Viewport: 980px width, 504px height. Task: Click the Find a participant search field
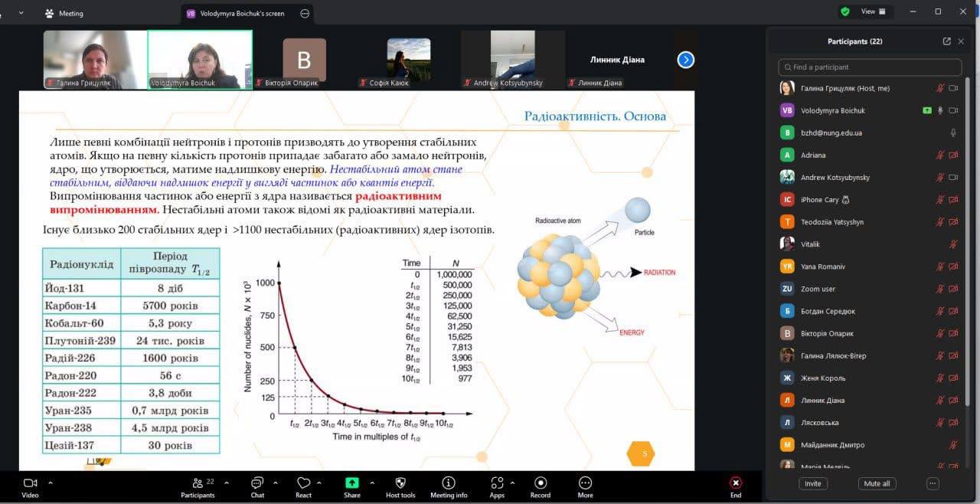(870, 67)
